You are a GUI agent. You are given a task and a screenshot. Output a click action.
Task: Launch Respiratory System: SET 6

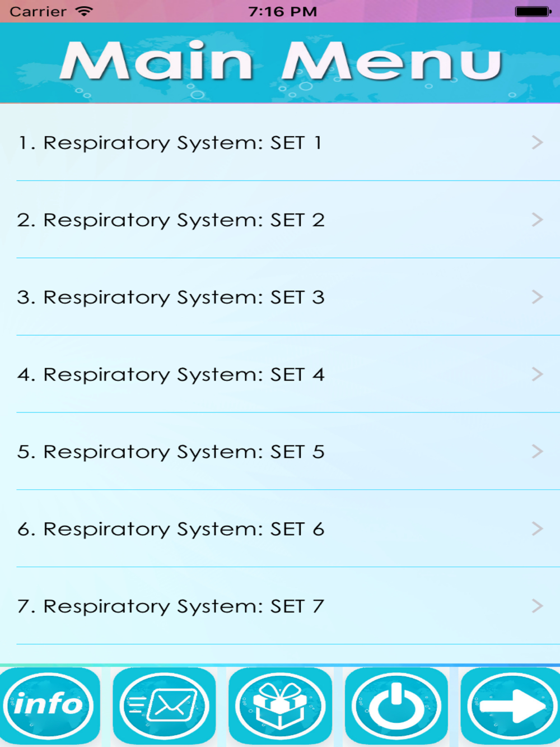click(171, 530)
